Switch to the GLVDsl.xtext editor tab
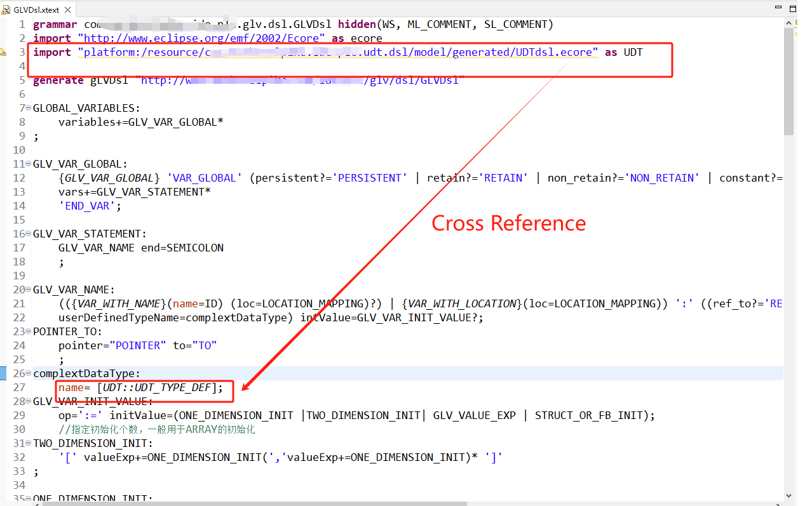 pyautogui.click(x=37, y=10)
